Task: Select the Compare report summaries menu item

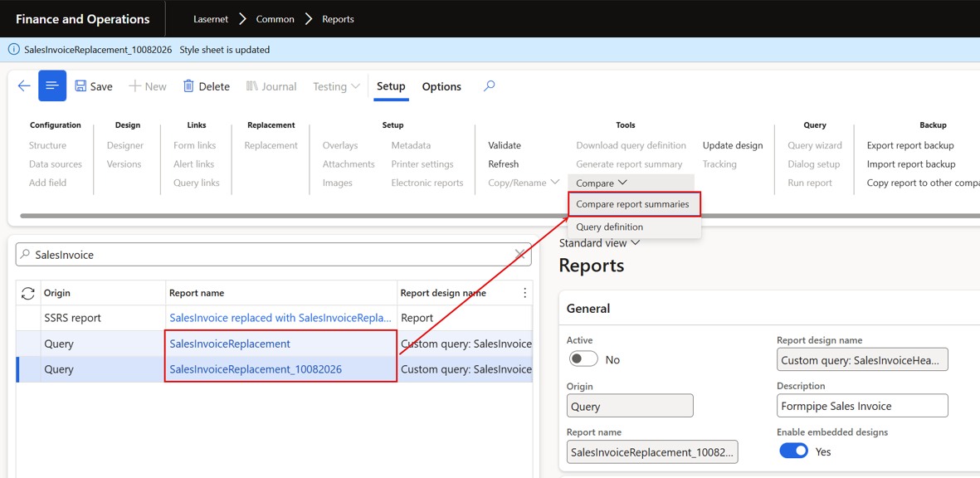Action: tap(632, 203)
